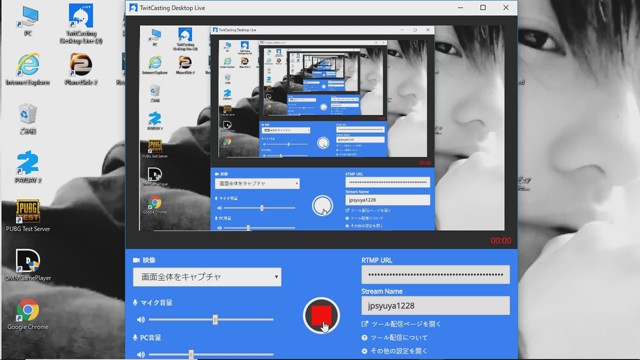Open the PAYDAY 2 desktop icon

click(x=28, y=167)
